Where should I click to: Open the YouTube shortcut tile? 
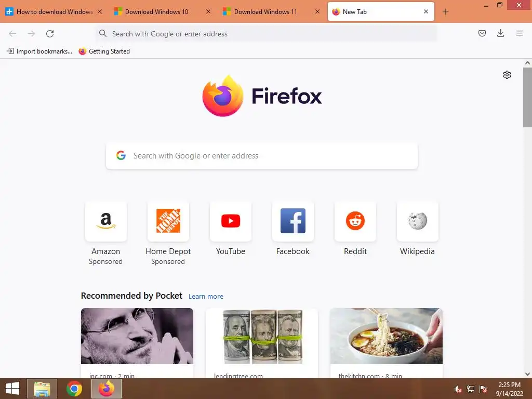tap(230, 221)
